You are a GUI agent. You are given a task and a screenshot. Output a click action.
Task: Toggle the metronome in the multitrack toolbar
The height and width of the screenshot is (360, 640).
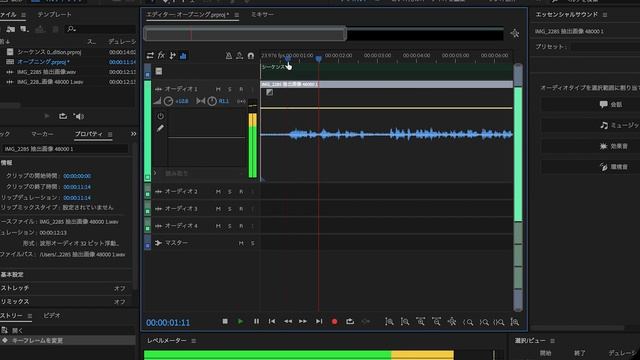tap(229, 56)
